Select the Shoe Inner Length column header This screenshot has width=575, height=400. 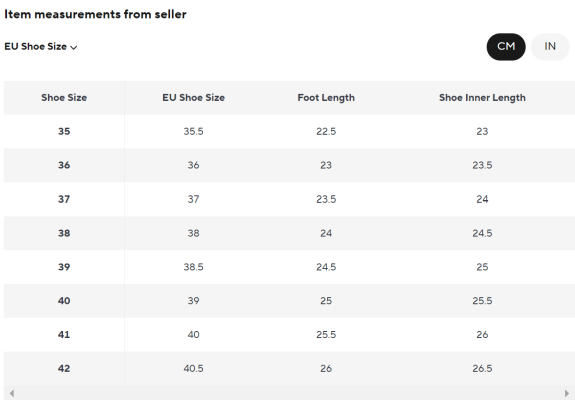click(482, 98)
